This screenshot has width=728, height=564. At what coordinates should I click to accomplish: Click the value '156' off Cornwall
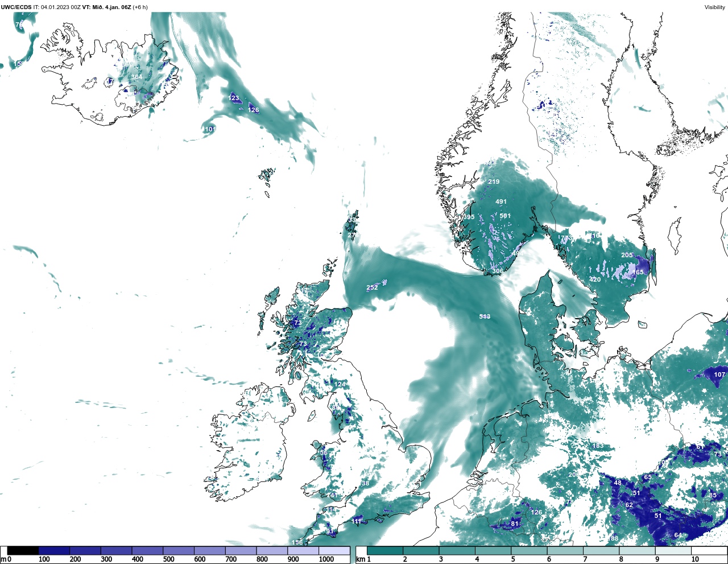click(x=297, y=542)
